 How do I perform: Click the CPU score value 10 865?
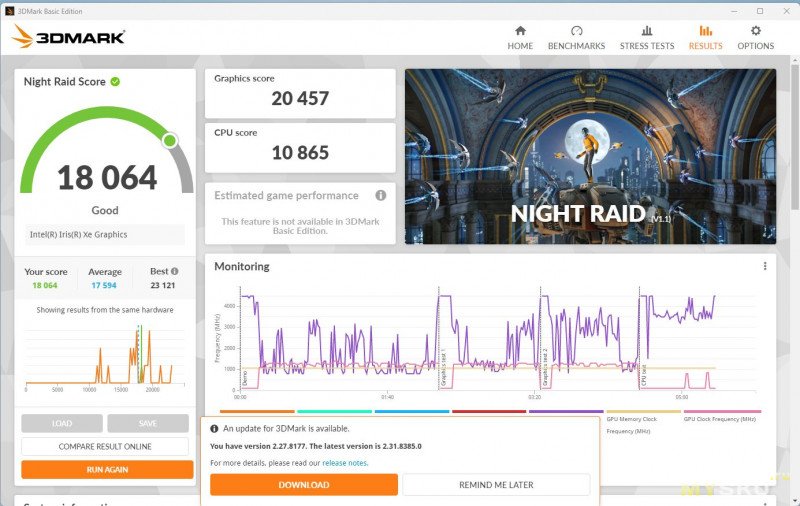tap(300, 153)
